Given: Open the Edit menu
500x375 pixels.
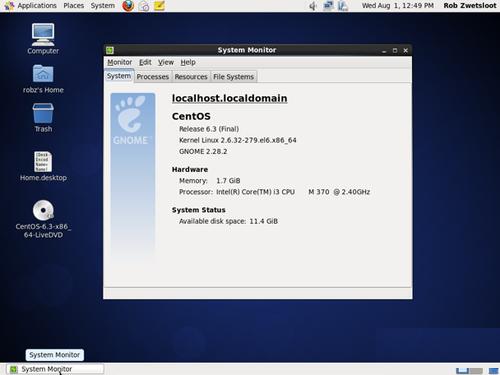Looking at the screenshot, I should point(145,62).
